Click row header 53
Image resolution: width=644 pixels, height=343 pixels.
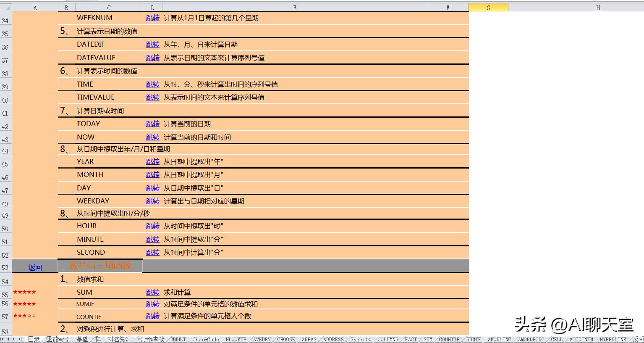tap(5, 268)
